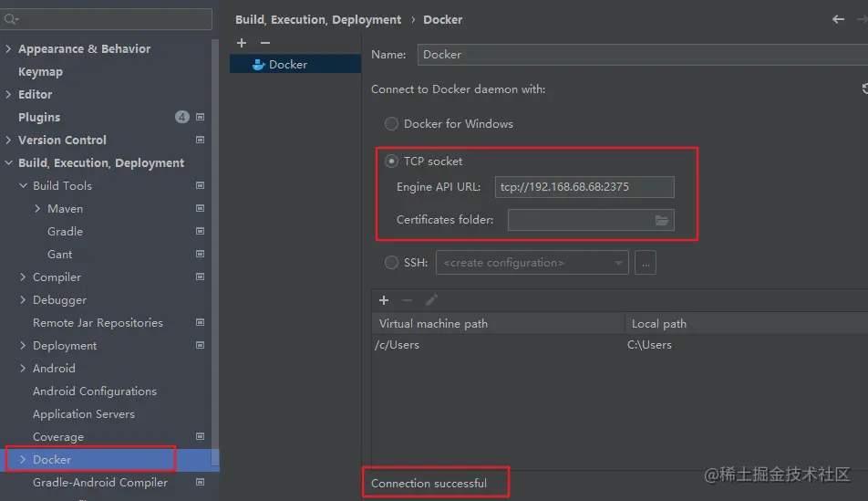
Task: Click project-level icon next to Compiler
Action: (x=201, y=276)
